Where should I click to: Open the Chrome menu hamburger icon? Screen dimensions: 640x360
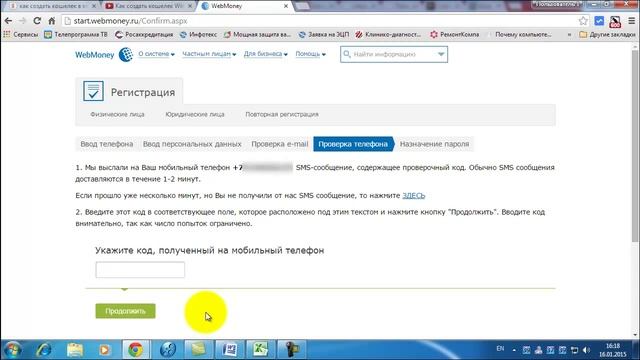(631, 21)
